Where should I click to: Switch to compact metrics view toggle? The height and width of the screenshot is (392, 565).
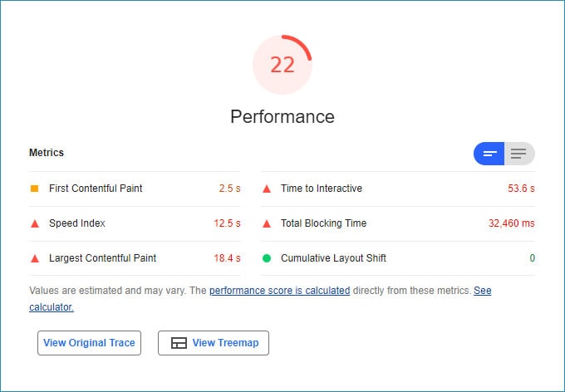(x=489, y=154)
